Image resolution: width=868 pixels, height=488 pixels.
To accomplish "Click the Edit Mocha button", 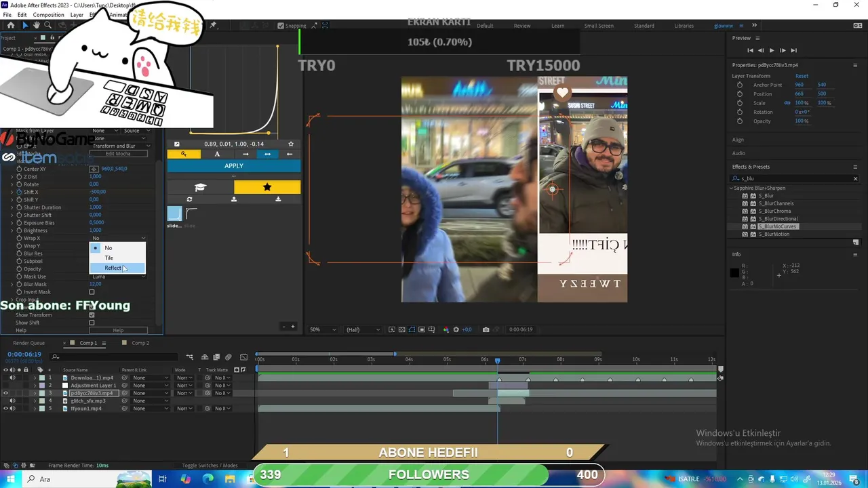I will pyautogui.click(x=119, y=154).
